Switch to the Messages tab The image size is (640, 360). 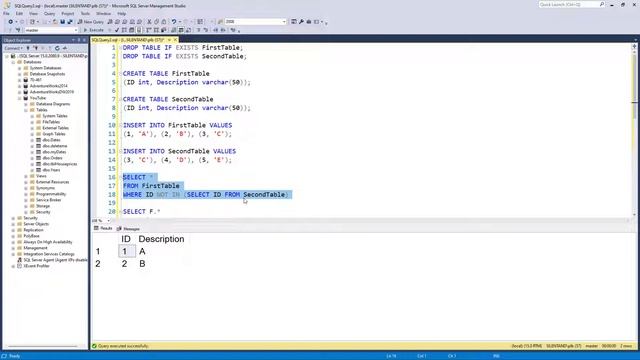(x=129, y=229)
